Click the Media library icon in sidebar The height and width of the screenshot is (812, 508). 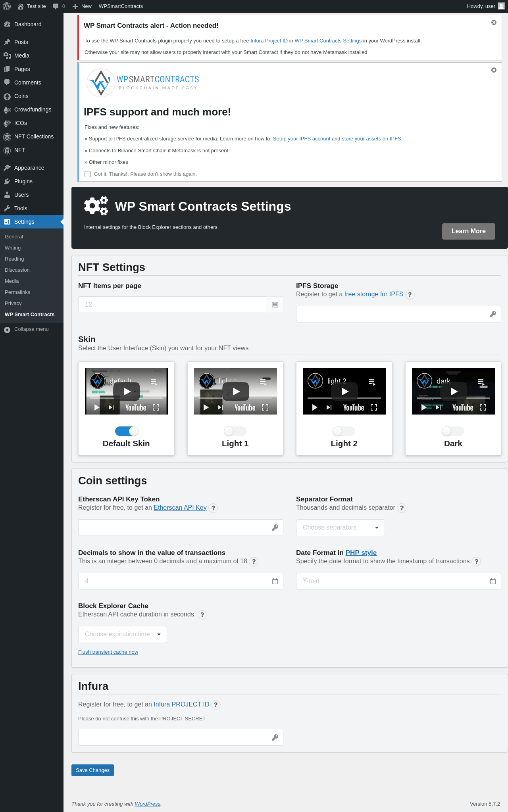pyautogui.click(x=7, y=56)
